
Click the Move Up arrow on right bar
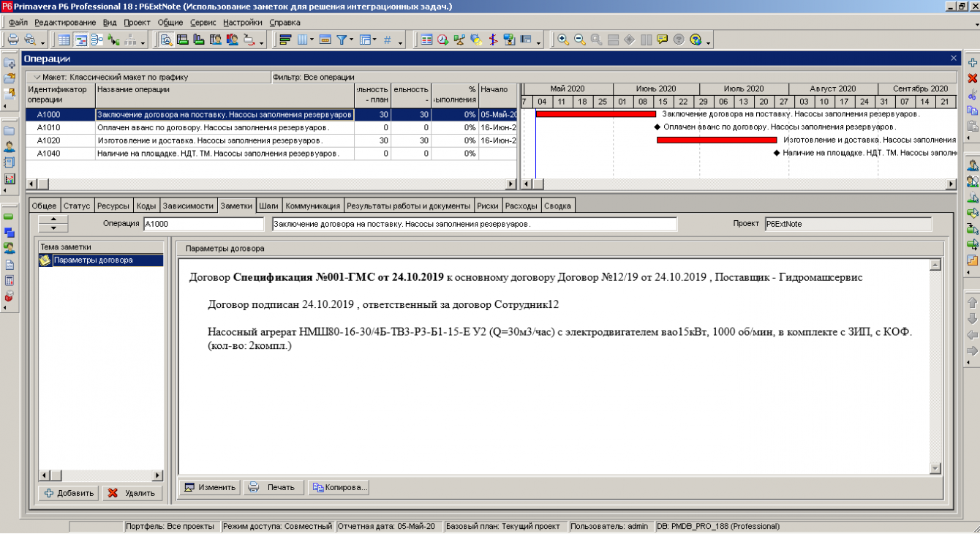[x=973, y=302]
